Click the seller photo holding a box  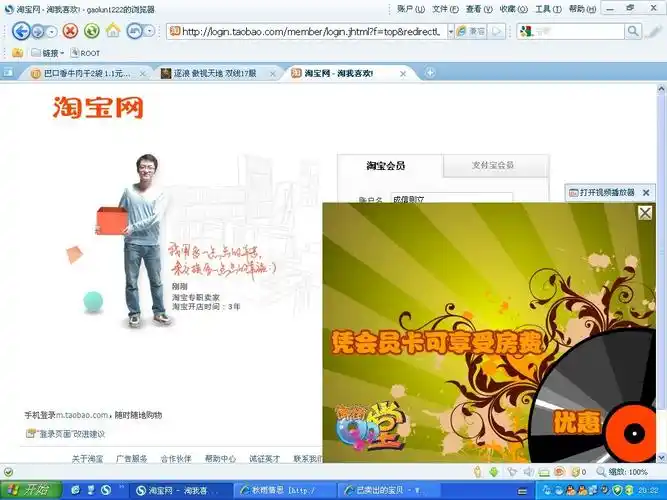click(x=135, y=240)
